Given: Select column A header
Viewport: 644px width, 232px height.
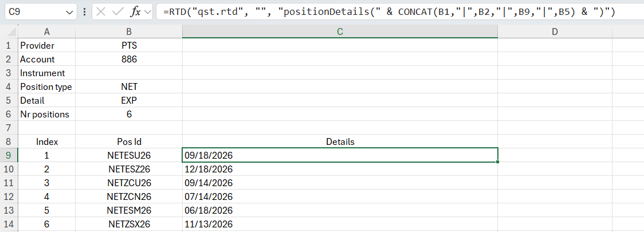Looking at the screenshot, I should point(47,32).
